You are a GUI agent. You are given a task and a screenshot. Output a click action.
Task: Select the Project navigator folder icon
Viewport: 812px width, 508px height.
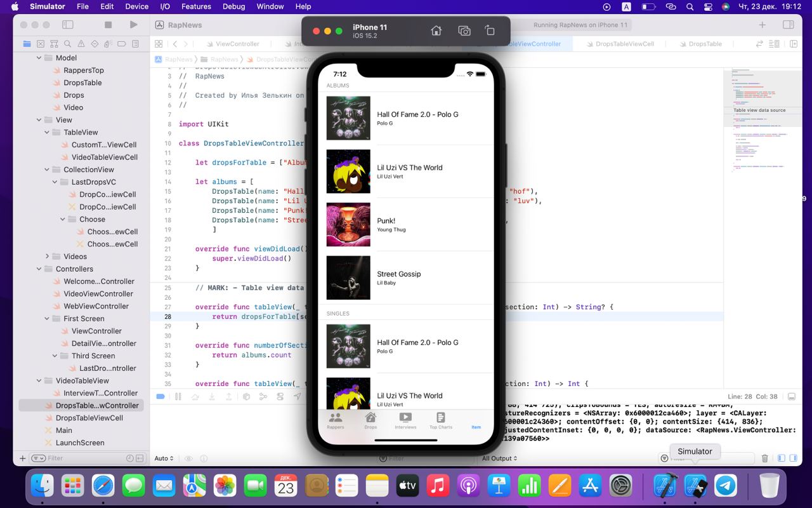[x=27, y=44]
